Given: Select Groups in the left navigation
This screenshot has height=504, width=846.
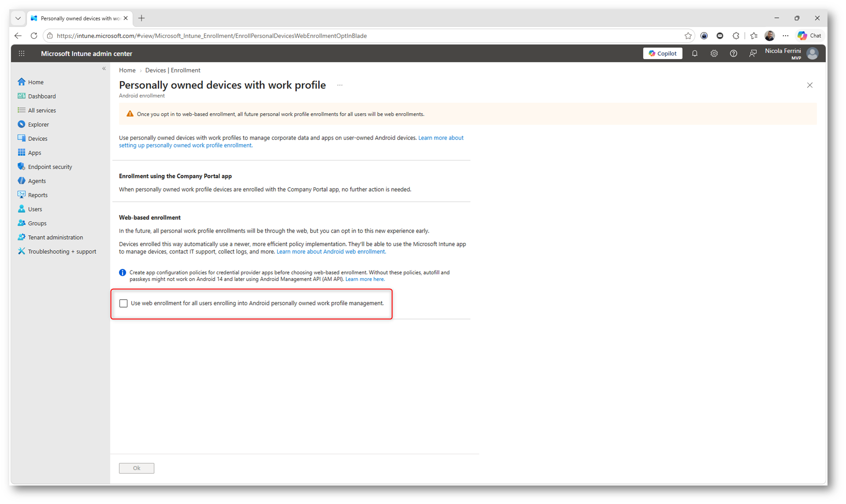Looking at the screenshot, I should coord(37,223).
